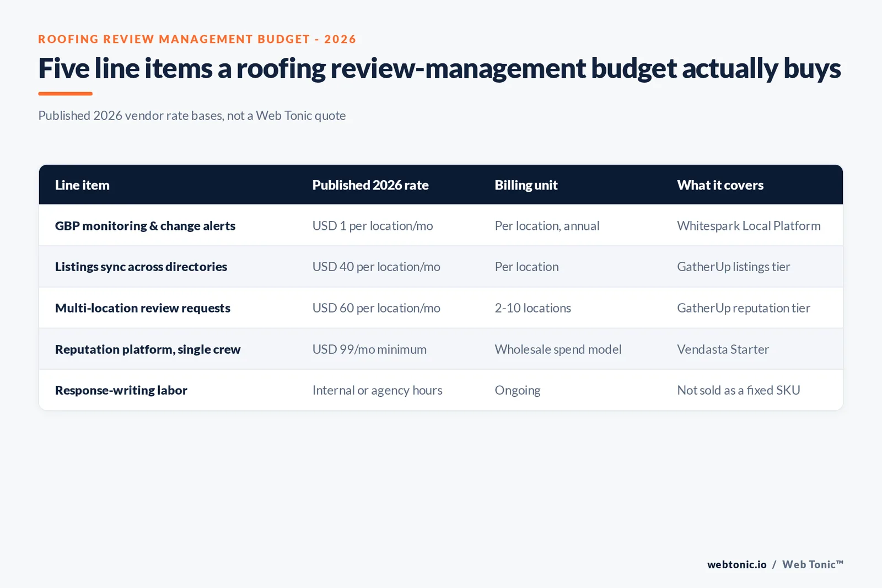Click the subtitle 'Published 2026 vendor rate bases, not a Web Tonic quote'
882x588 pixels.
[x=192, y=116]
